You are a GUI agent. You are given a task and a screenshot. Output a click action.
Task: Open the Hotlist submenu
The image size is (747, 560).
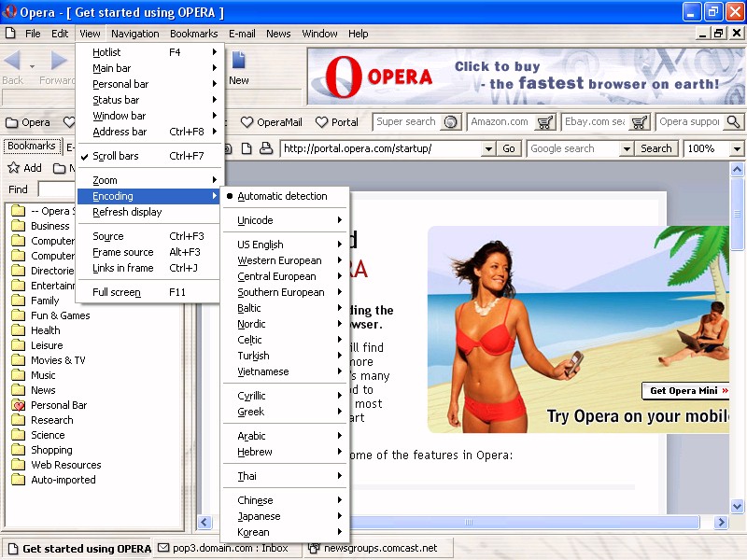coord(148,52)
